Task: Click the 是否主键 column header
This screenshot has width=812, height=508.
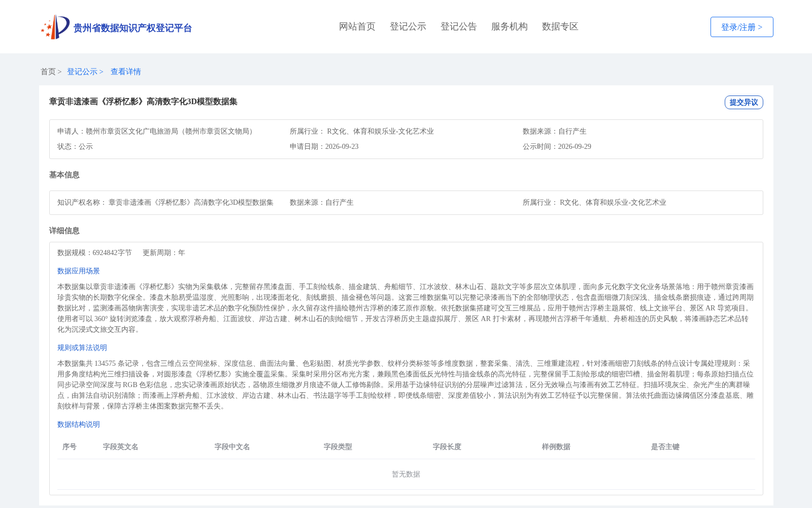Action: [x=665, y=447]
